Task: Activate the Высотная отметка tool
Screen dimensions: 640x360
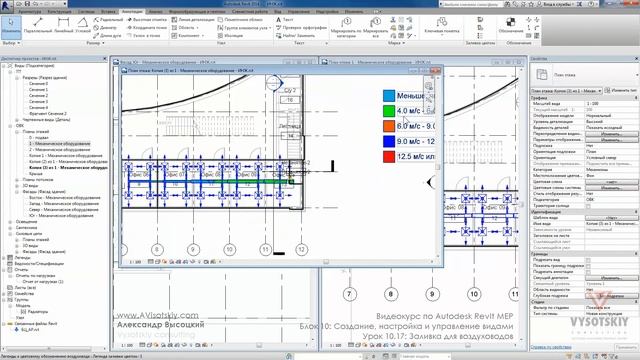Action: pyautogui.click(x=147, y=20)
